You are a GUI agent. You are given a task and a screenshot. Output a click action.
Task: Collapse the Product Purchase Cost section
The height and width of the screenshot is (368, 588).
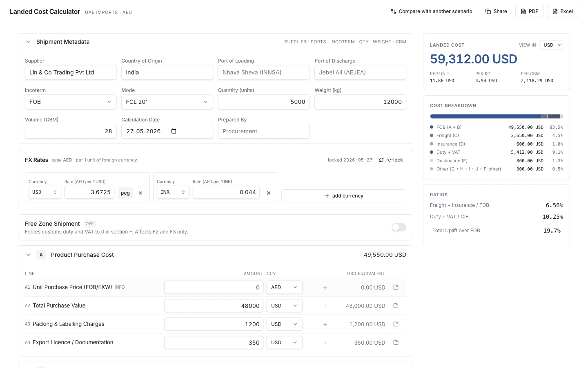coord(28,255)
